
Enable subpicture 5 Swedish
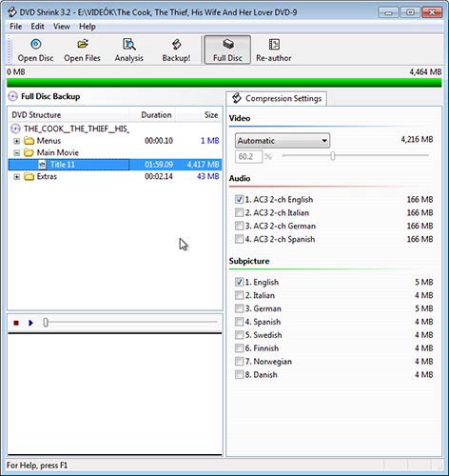click(239, 335)
